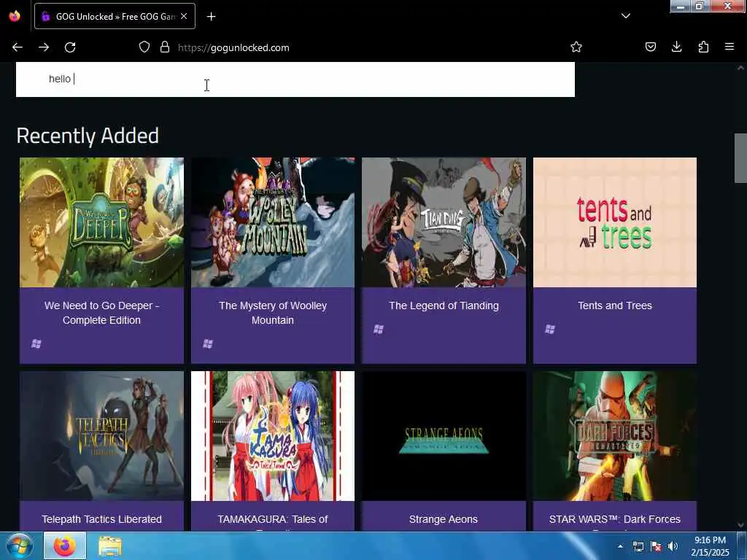Select the GOG Unlocked browser tab

(115, 16)
